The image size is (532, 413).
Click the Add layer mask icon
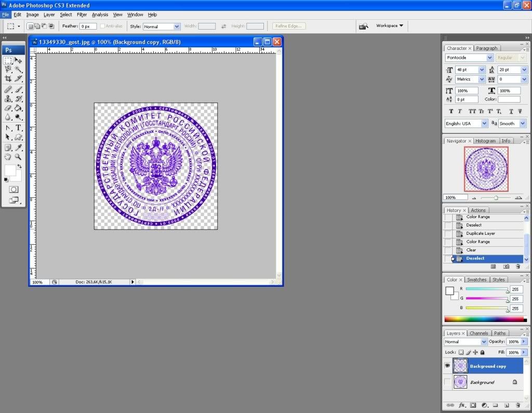click(473, 405)
